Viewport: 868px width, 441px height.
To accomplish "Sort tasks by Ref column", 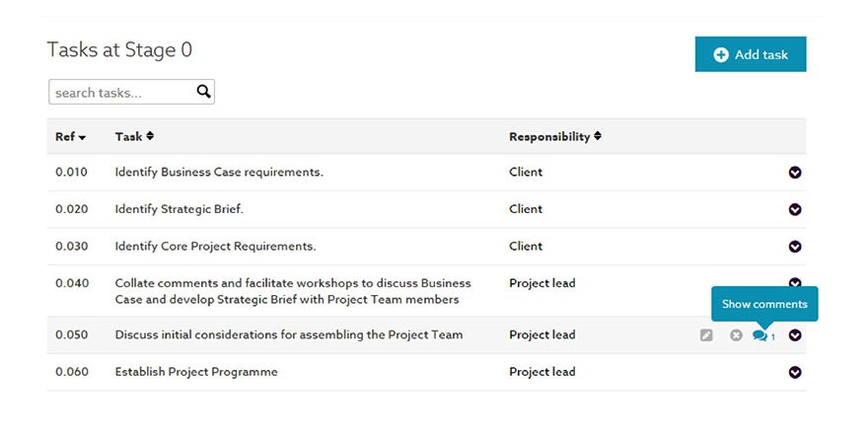I will (x=70, y=136).
